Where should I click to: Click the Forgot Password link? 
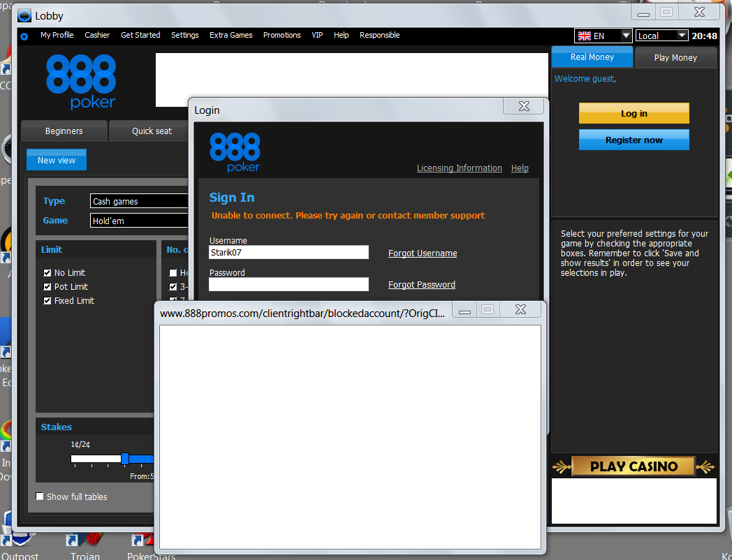click(422, 285)
